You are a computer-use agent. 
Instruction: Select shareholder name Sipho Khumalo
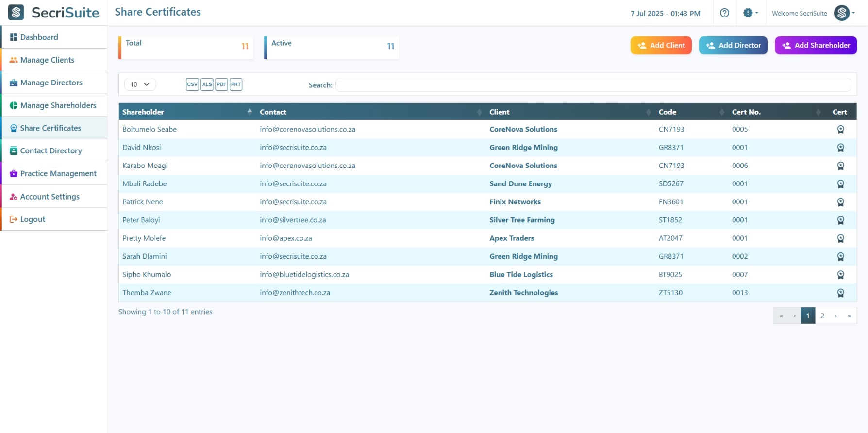147,275
